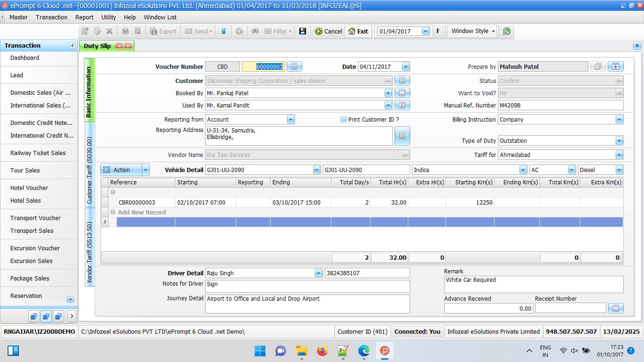
Task: Open WhatsApp icon in the toolbar
Action: tap(507, 31)
